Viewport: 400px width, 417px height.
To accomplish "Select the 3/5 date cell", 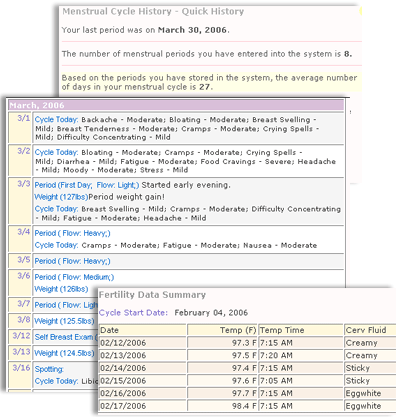I will (x=20, y=261).
